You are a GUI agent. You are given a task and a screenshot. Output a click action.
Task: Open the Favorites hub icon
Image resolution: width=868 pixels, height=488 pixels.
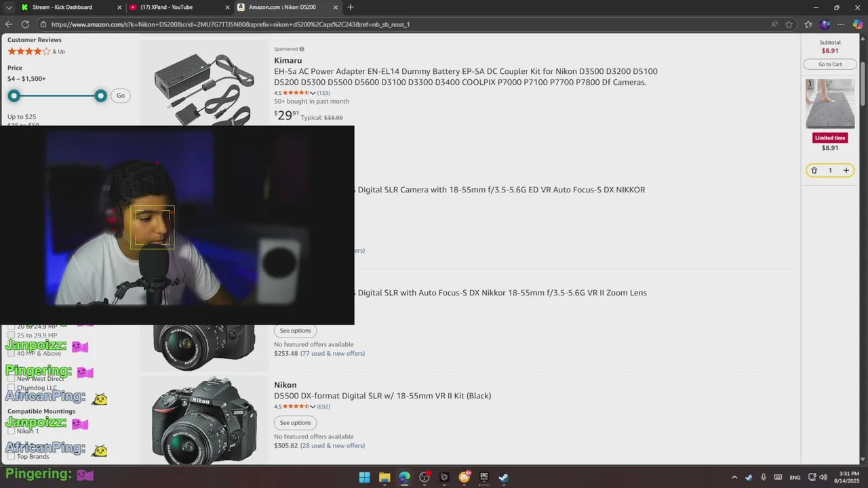click(x=808, y=24)
